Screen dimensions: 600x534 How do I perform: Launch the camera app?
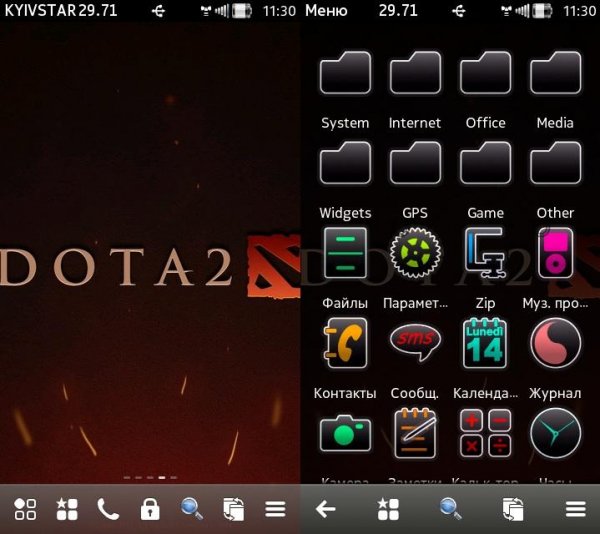coord(345,434)
